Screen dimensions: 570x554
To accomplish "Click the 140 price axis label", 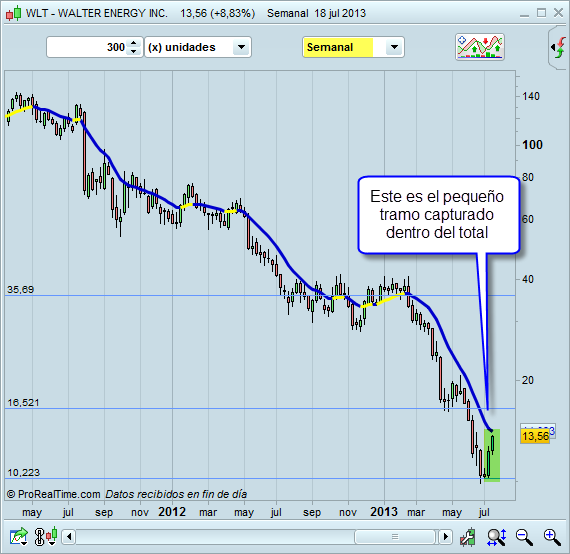I will click(x=531, y=96).
